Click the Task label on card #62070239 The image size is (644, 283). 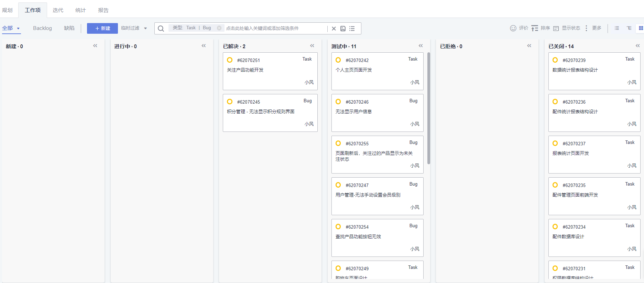pos(630,59)
